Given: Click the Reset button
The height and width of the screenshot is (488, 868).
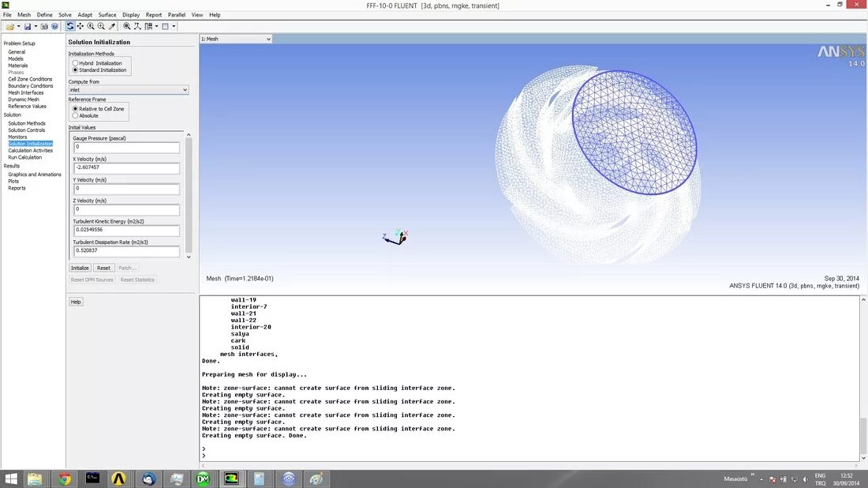Looking at the screenshot, I should (x=103, y=268).
